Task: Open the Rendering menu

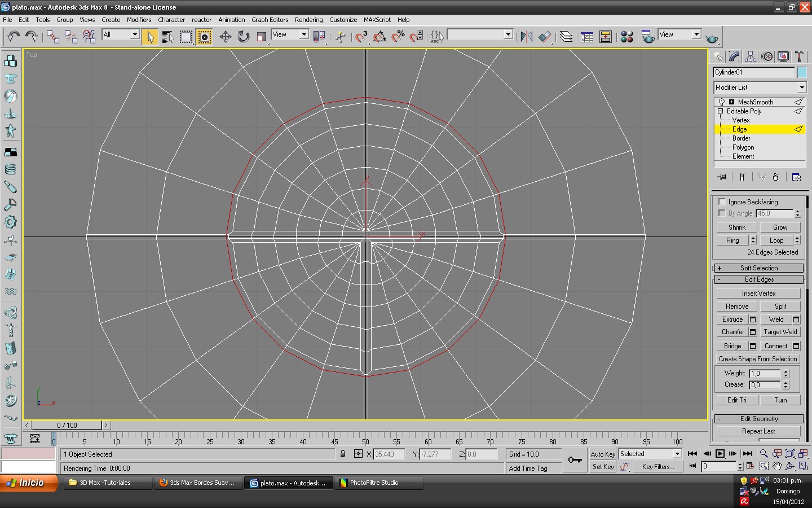Action: (308, 20)
